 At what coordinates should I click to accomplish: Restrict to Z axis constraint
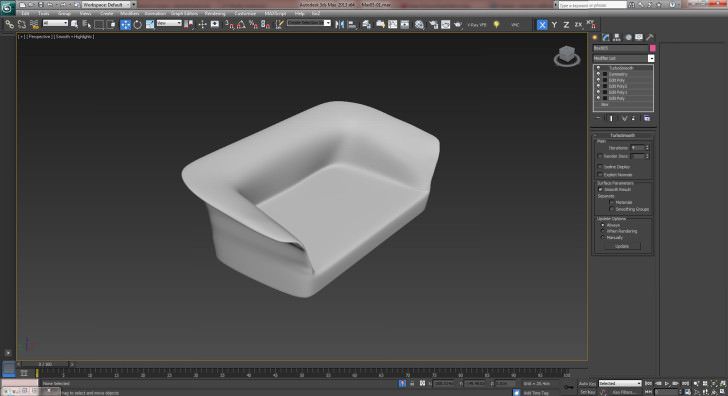click(566, 25)
